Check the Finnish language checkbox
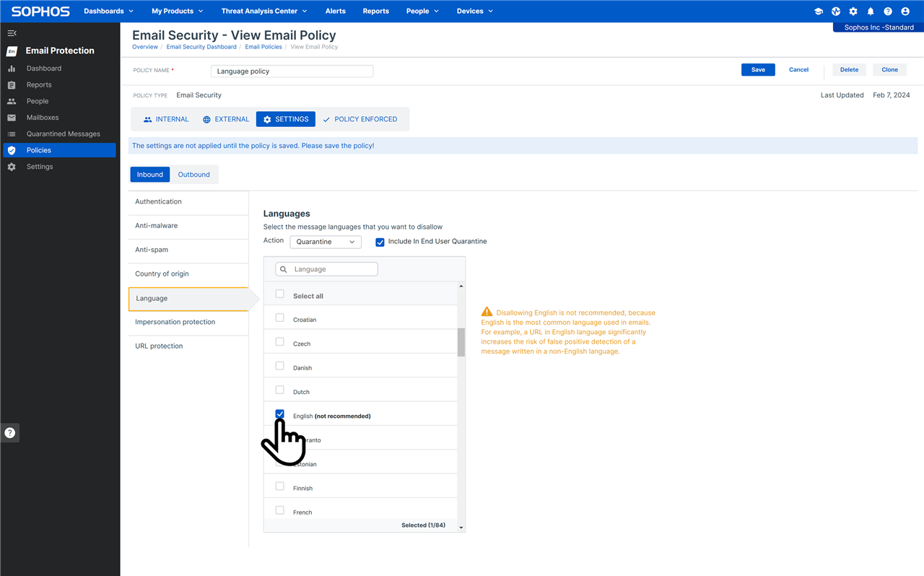This screenshot has height=576, width=924. pyautogui.click(x=280, y=486)
